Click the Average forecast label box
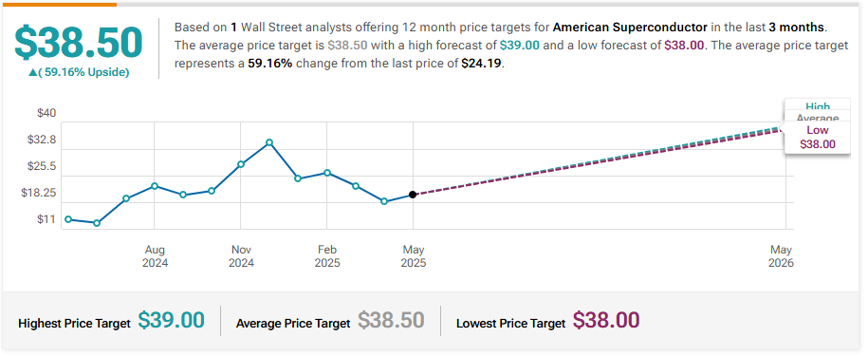868x356 pixels. point(817,117)
